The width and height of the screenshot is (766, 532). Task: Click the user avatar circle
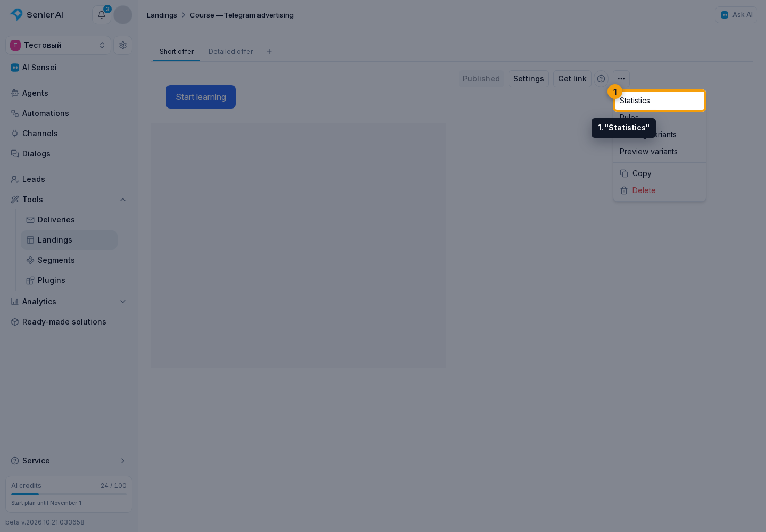coord(123,15)
